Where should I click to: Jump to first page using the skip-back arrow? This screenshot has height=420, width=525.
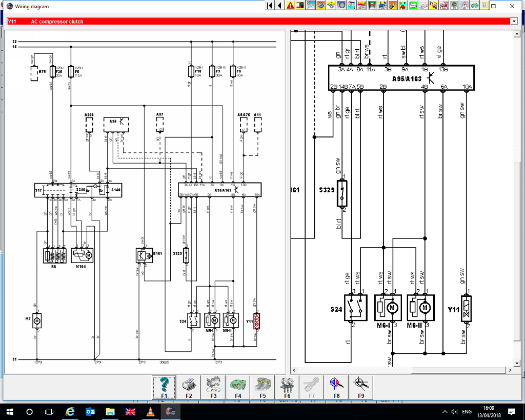270,6
